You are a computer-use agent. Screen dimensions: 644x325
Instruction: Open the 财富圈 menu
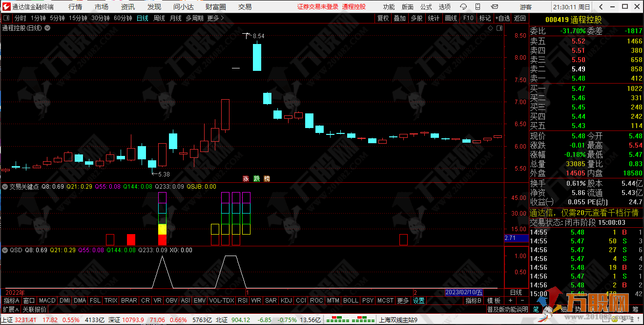pos(216,7)
